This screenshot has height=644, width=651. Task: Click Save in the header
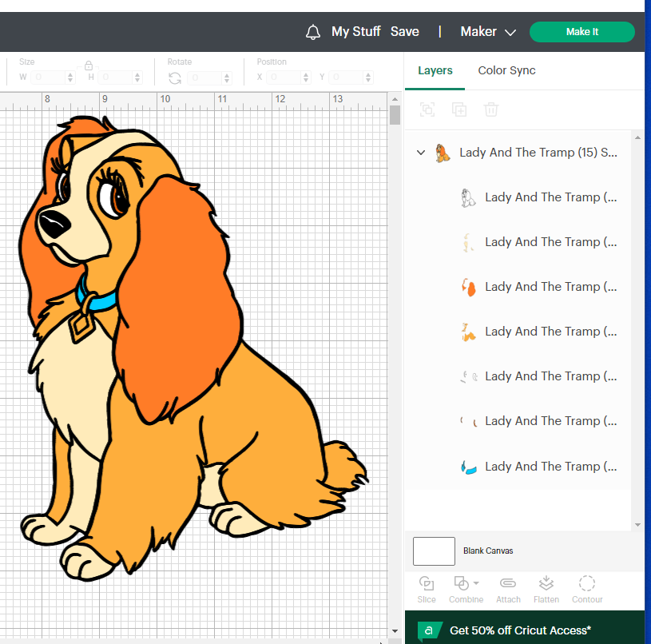[x=405, y=31]
